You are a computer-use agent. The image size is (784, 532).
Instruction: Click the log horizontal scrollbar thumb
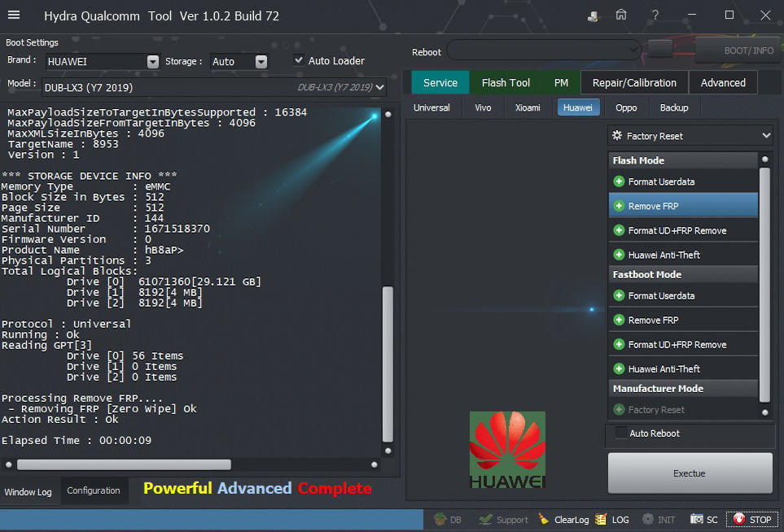click(124, 464)
